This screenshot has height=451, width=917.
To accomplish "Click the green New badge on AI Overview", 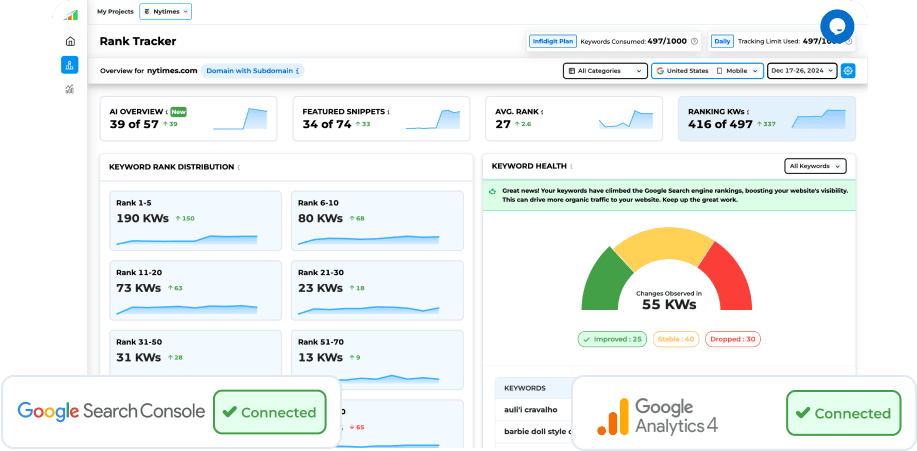I will [178, 112].
